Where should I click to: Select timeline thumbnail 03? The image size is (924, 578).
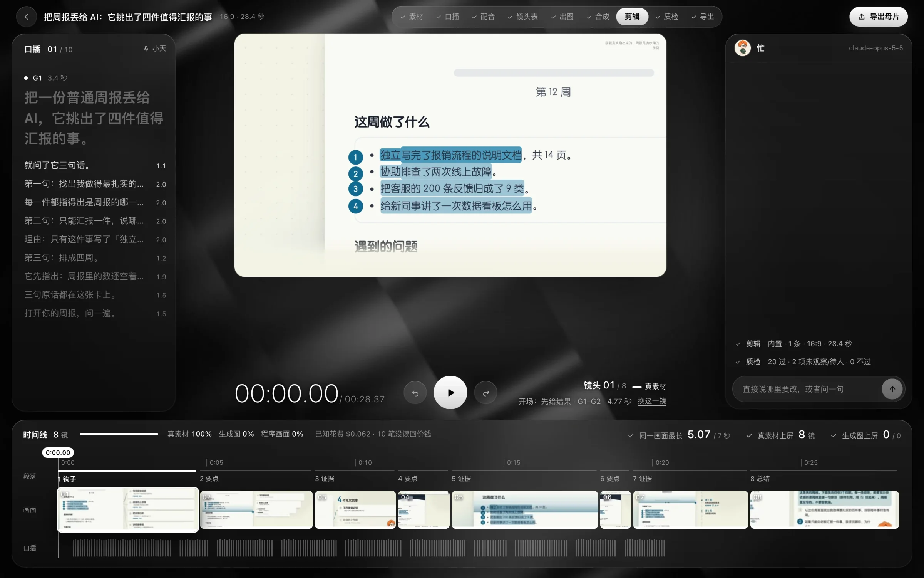355,509
